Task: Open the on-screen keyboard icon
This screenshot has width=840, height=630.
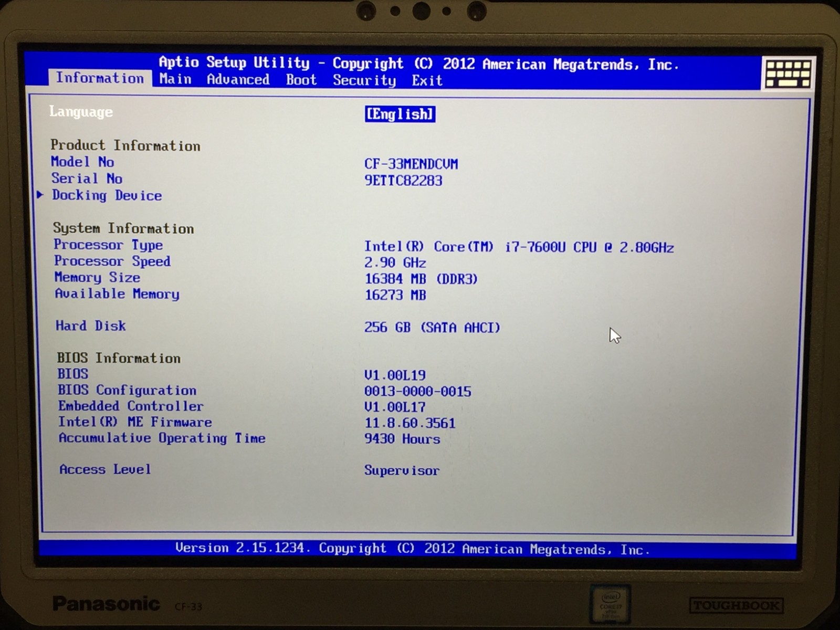Action: tap(788, 73)
